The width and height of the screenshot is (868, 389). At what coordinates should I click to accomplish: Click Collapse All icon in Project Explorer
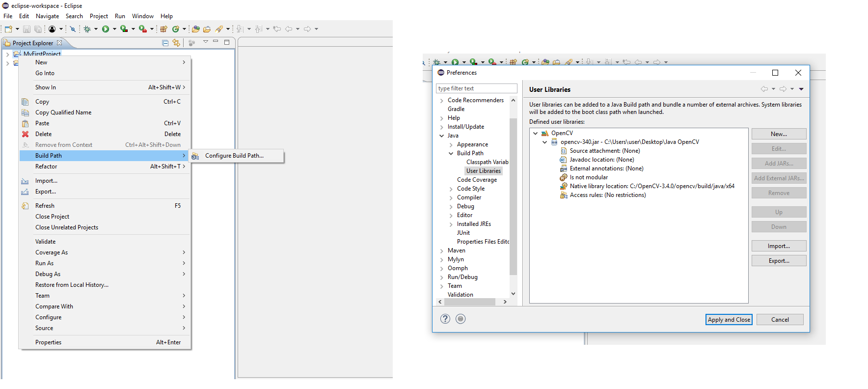click(x=165, y=43)
